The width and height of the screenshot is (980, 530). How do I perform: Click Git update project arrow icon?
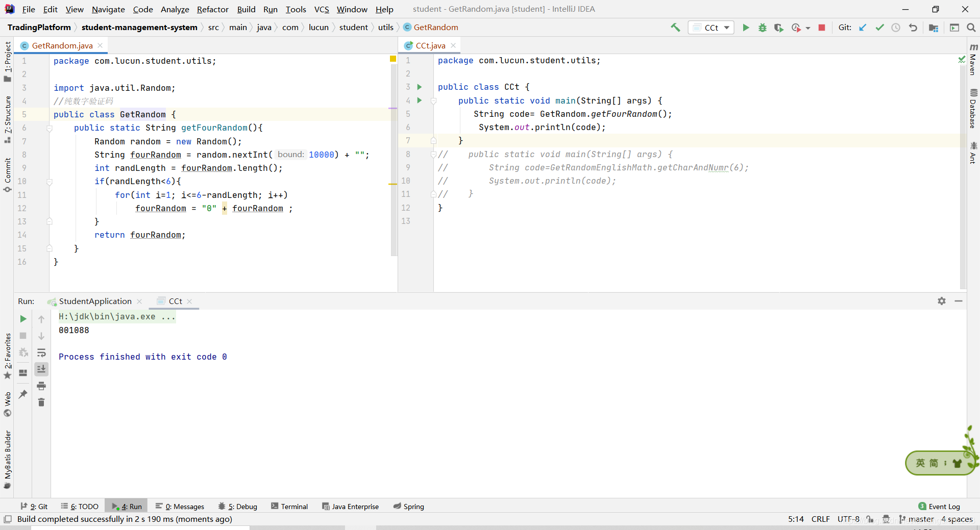[x=863, y=28]
